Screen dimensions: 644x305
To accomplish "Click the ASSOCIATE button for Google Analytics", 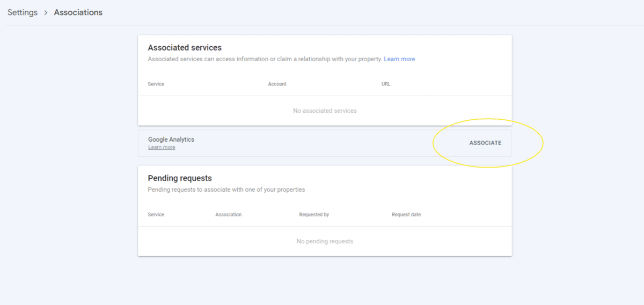I will (x=485, y=143).
